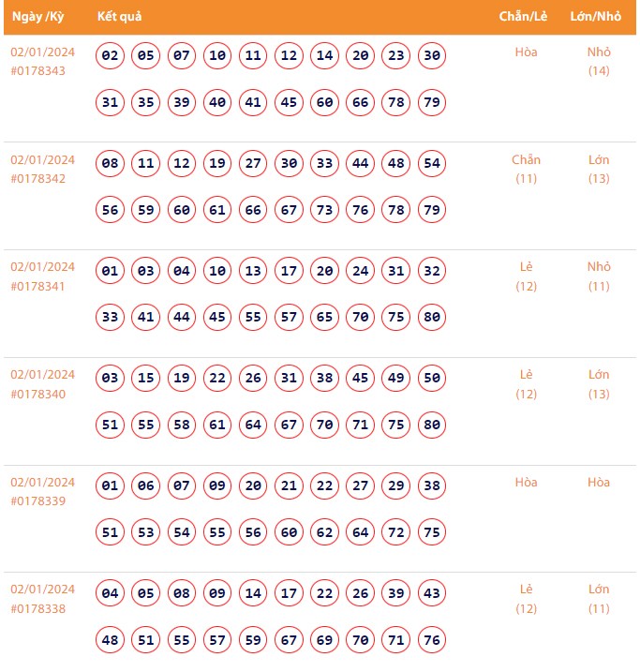Image resolution: width=640 pixels, height=672 pixels.
Task: Select ball 49 in draw #0178340
Action: point(395,379)
